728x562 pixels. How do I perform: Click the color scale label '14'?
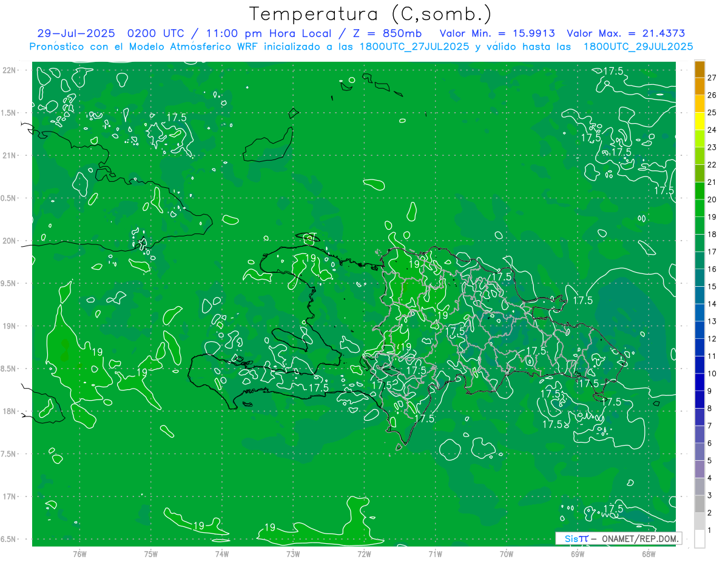(712, 304)
